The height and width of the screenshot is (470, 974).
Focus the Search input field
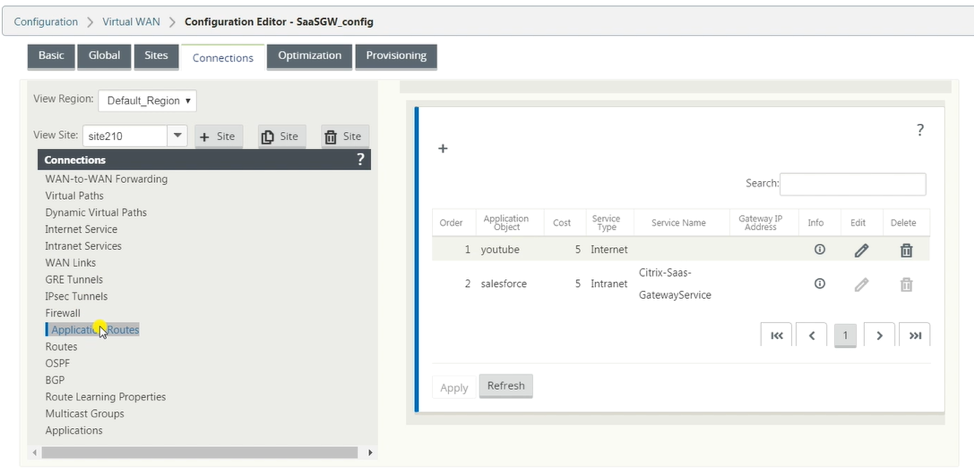pos(852,184)
